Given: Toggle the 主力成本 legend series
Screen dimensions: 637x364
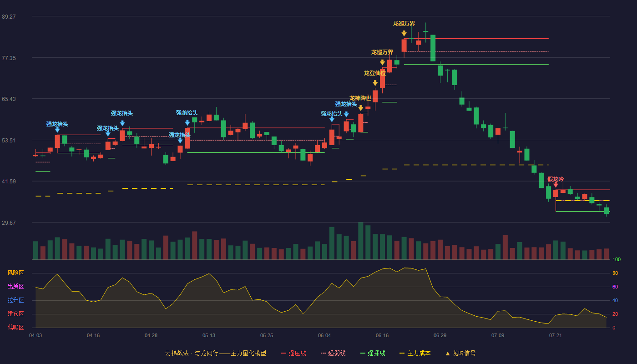Looking at the screenshot, I should click(415, 353).
